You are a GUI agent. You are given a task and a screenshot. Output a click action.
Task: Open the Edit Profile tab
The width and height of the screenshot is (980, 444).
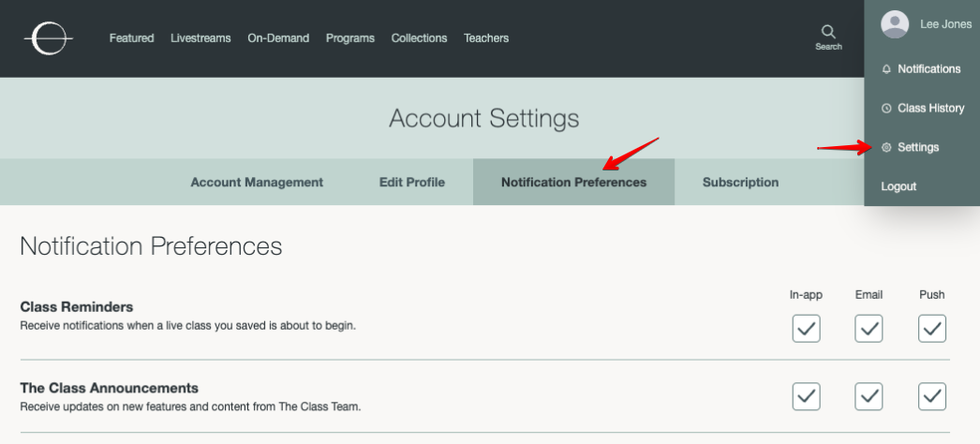pos(411,183)
